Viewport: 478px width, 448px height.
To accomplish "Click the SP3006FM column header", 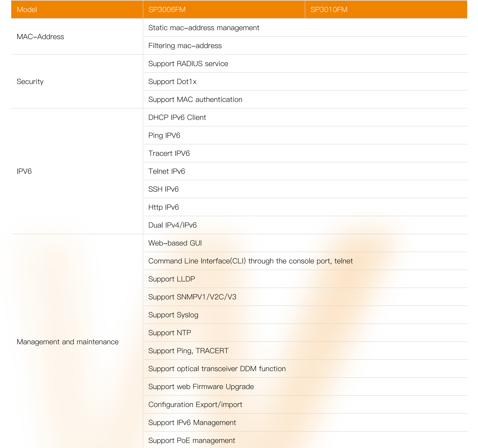I will [167, 10].
